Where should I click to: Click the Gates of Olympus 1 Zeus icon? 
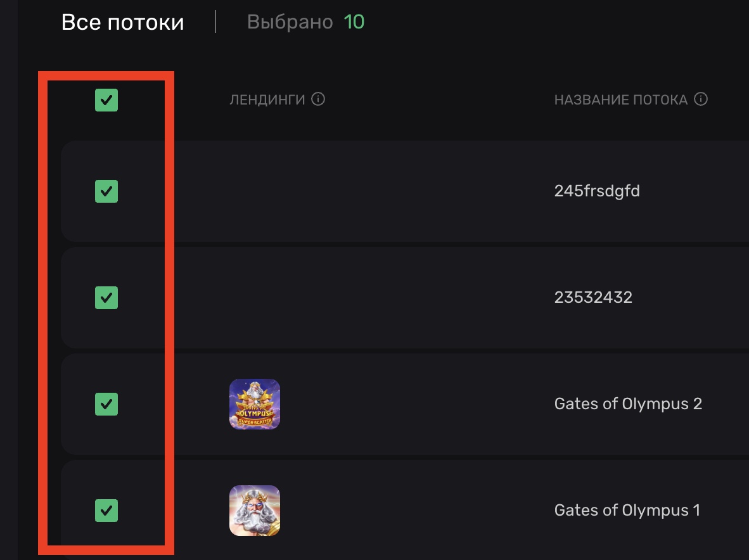(x=255, y=511)
